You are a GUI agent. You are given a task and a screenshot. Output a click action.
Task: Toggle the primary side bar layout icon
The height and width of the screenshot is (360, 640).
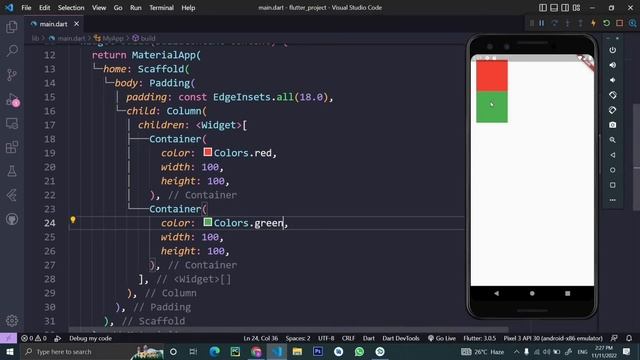pos(542,8)
